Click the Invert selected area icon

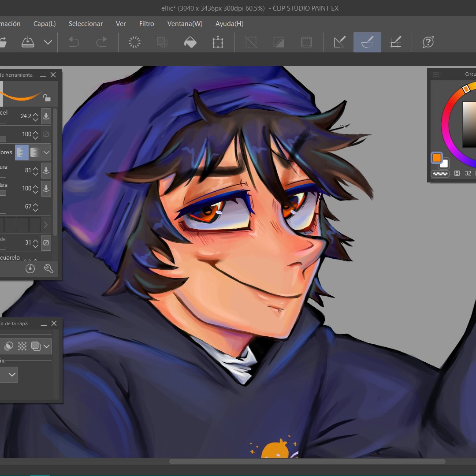pyautogui.click(x=279, y=42)
